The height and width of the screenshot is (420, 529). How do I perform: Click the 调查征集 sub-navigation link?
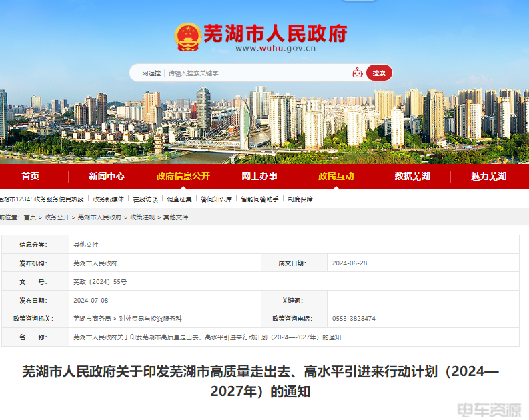click(x=179, y=199)
